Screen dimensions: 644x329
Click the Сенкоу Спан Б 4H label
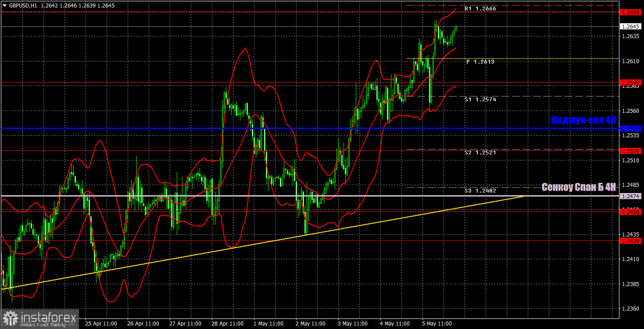(x=579, y=187)
